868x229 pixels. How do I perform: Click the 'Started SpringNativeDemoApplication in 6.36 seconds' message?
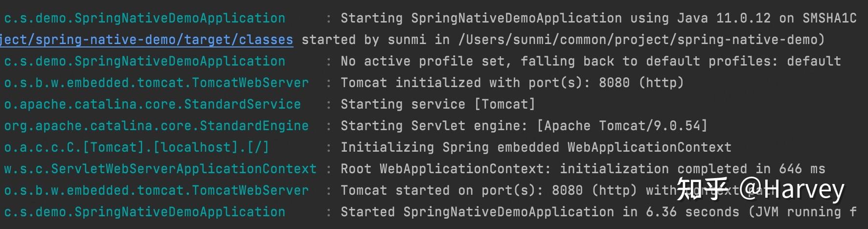540,212
